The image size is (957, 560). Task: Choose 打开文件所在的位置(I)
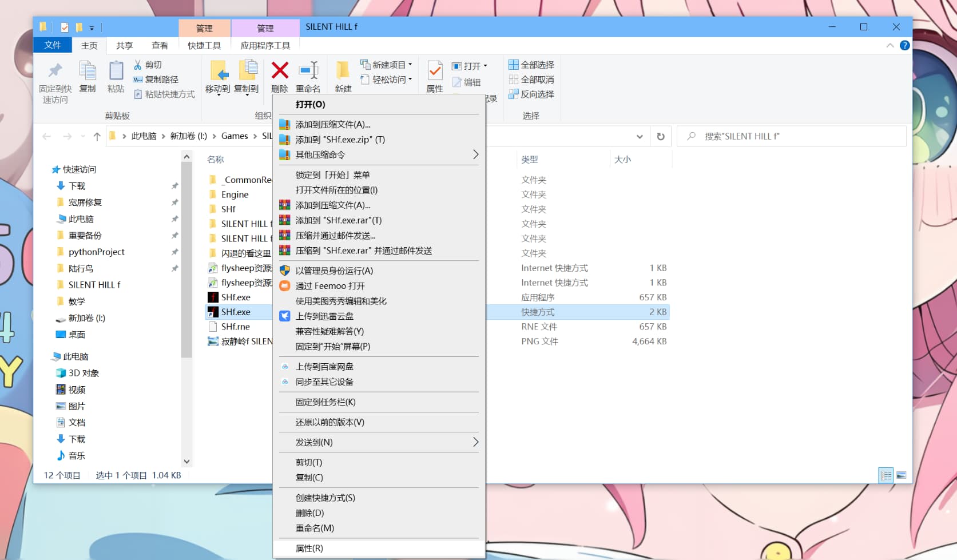(x=379, y=190)
